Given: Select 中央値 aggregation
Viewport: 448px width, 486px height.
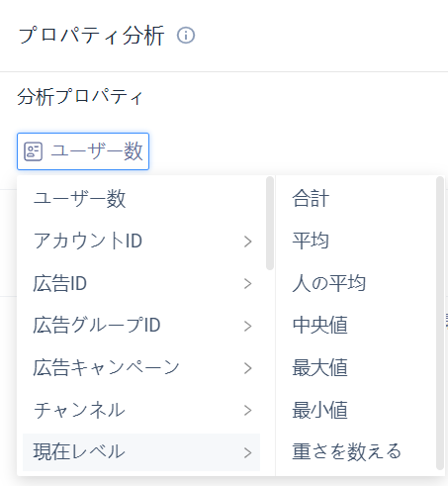Looking at the screenshot, I should [x=319, y=326].
